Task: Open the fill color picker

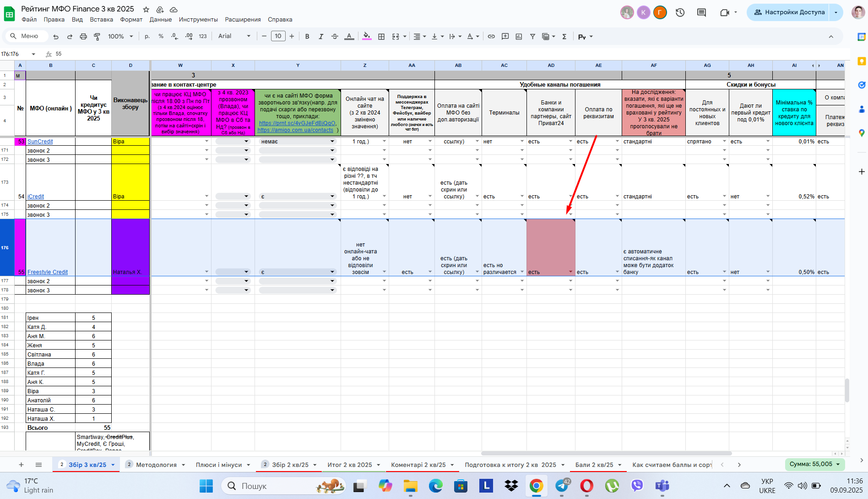Action: click(367, 37)
